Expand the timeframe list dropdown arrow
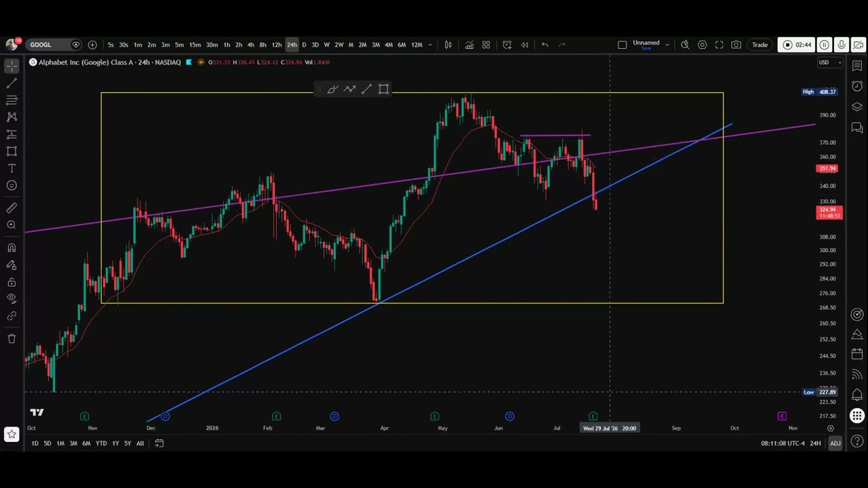Viewport: 868px width, 488px height. pyautogui.click(x=430, y=45)
